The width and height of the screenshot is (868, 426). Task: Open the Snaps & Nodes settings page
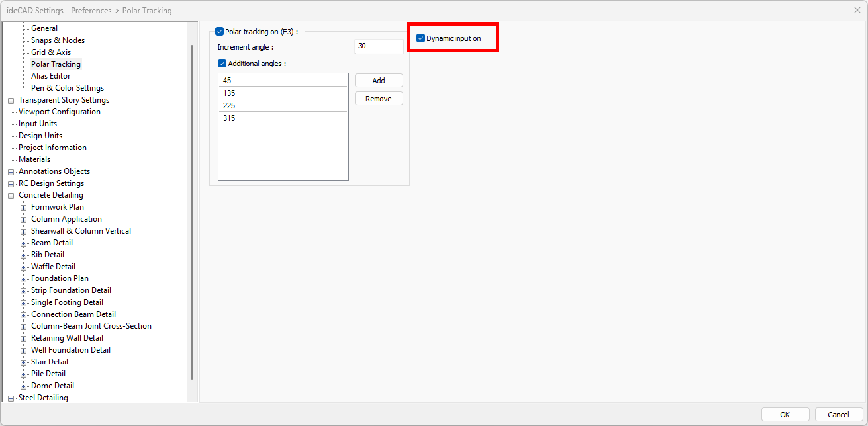[x=58, y=40]
